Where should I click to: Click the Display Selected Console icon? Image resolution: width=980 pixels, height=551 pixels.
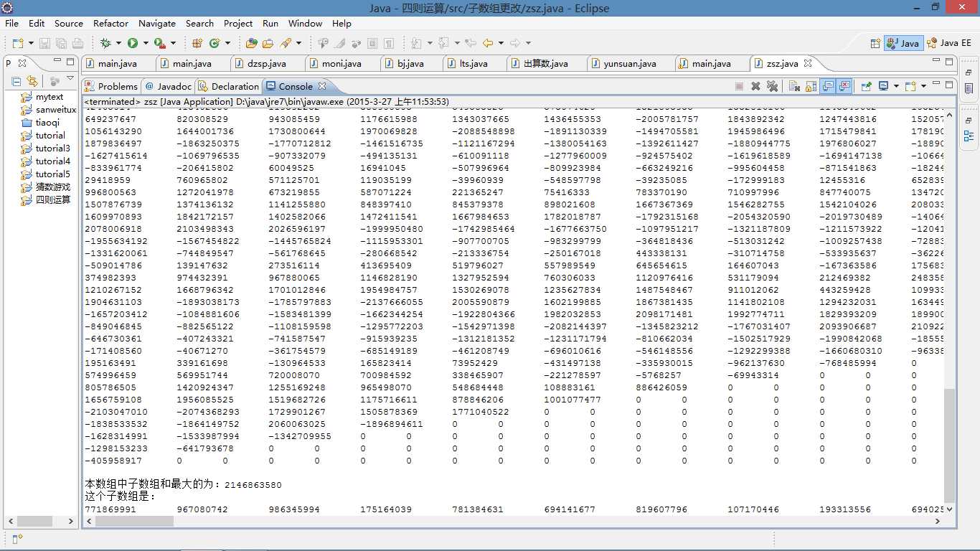884,86
